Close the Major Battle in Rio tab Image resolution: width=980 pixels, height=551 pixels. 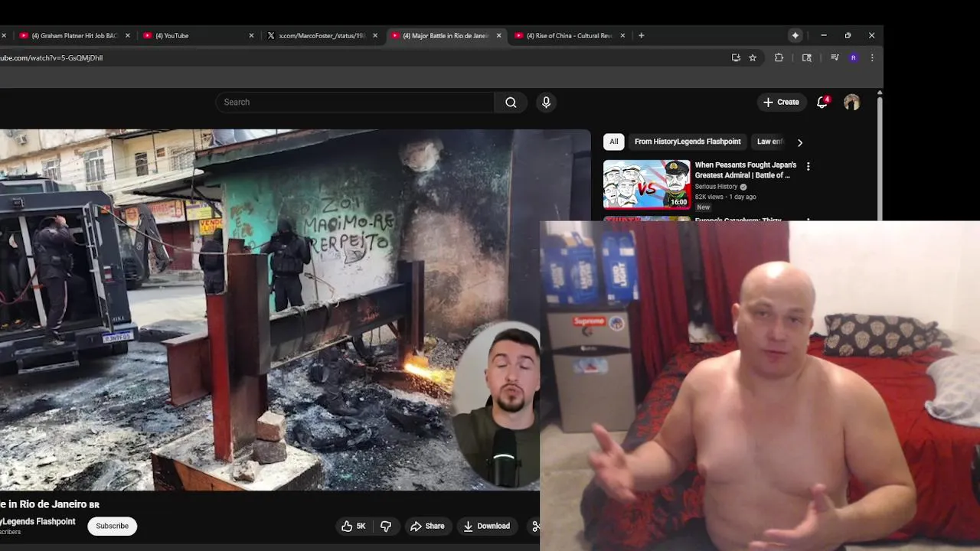pyautogui.click(x=499, y=35)
